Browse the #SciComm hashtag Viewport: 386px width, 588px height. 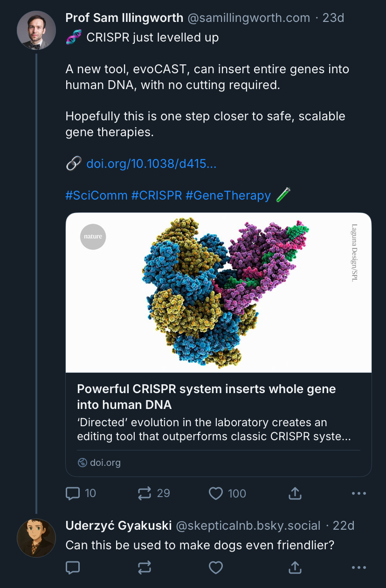click(x=96, y=195)
